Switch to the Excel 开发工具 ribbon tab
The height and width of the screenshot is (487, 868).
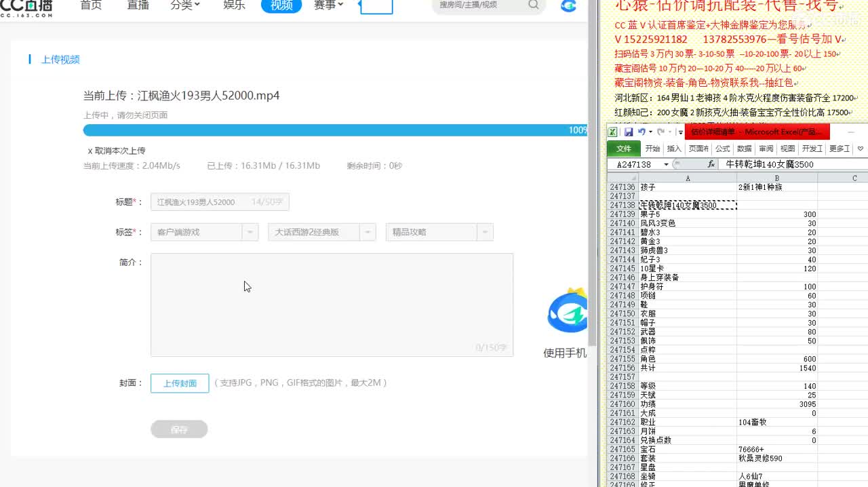point(812,149)
